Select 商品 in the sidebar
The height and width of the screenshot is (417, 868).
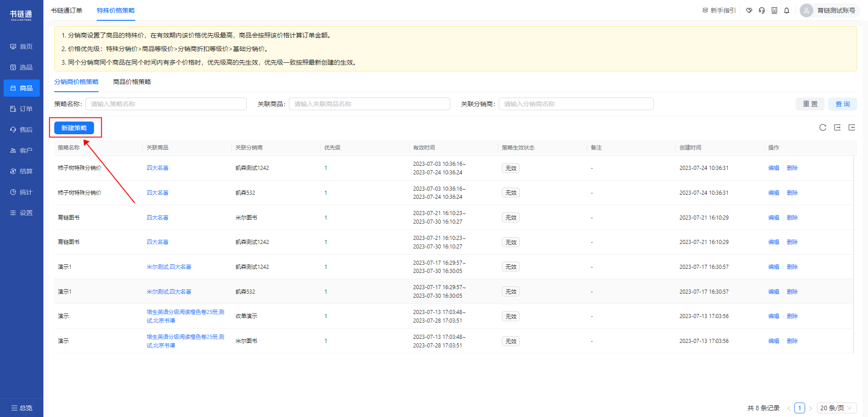(21, 88)
